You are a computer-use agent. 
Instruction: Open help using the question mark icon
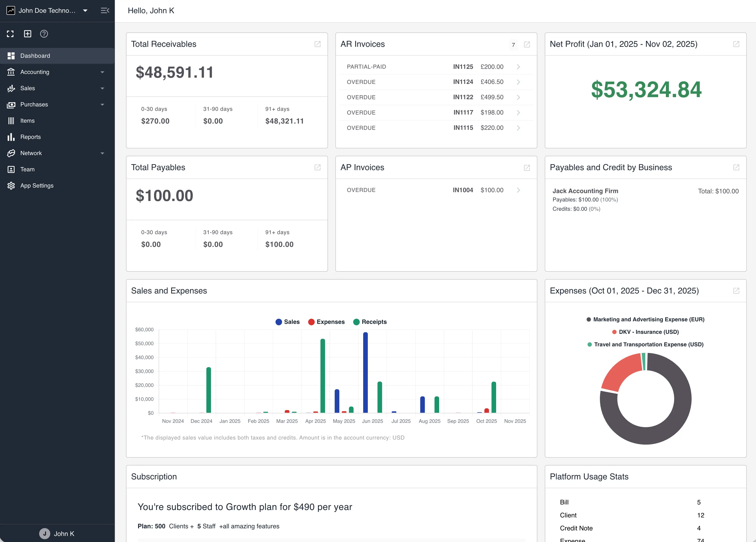coord(44,34)
